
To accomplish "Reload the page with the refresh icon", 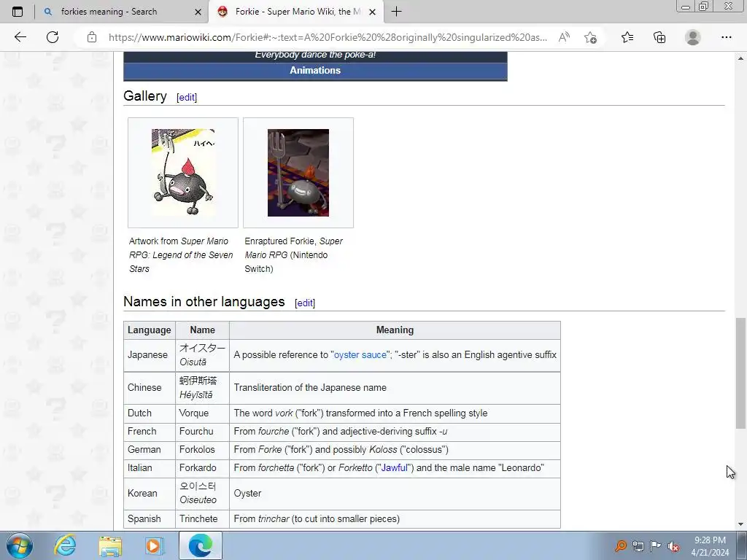I will point(53,37).
